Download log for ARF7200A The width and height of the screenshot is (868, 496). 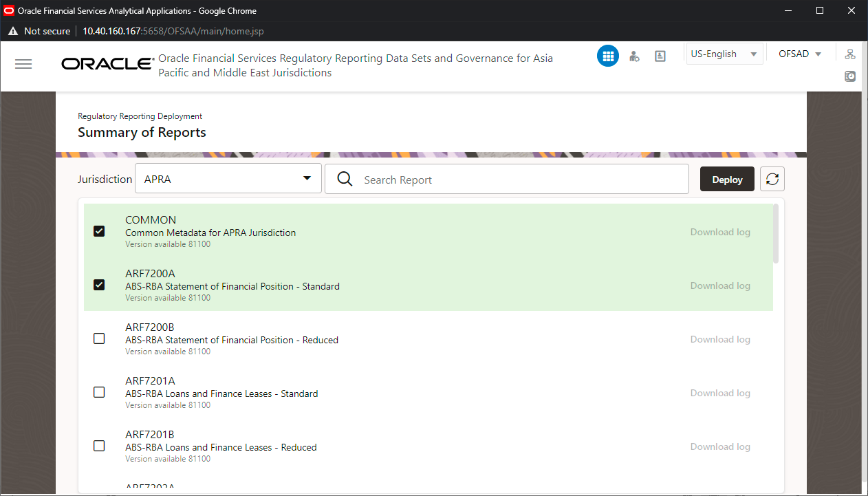720,285
